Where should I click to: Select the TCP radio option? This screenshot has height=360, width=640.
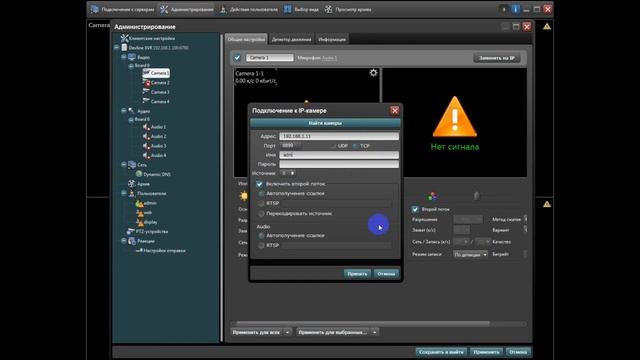pos(355,146)
